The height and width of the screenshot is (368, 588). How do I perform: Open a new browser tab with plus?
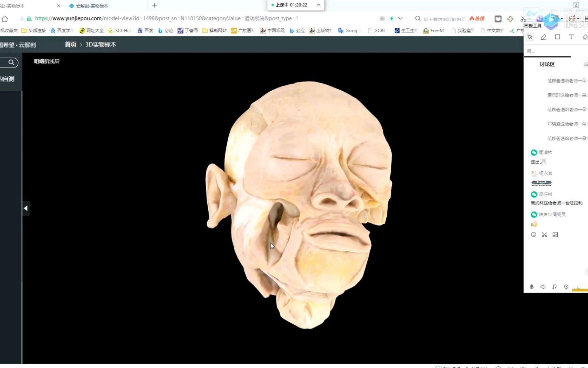coord(154,5)
